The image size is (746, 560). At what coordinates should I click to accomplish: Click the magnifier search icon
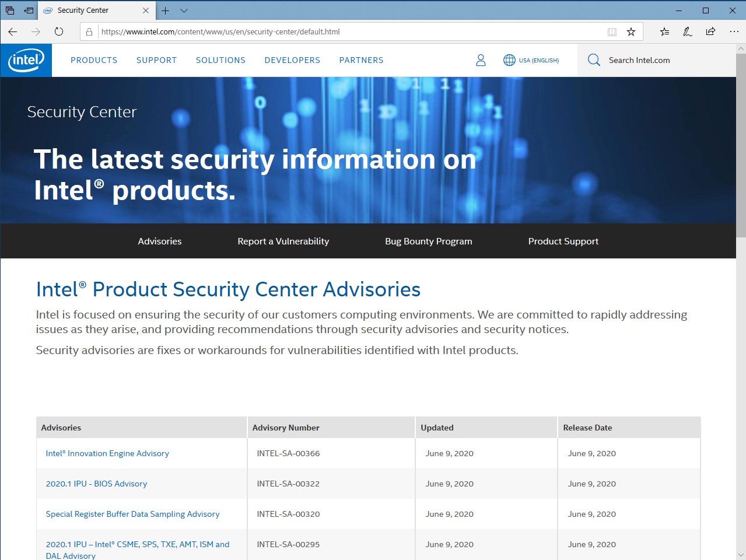pyautogui.click(x=594, y=60)
